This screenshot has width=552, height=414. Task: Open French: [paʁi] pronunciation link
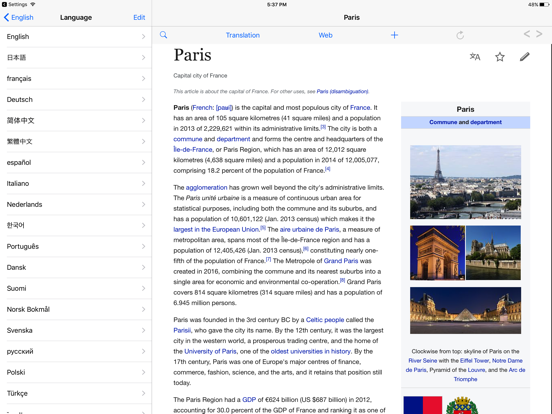pyautogui.click(x=213, y=108)
